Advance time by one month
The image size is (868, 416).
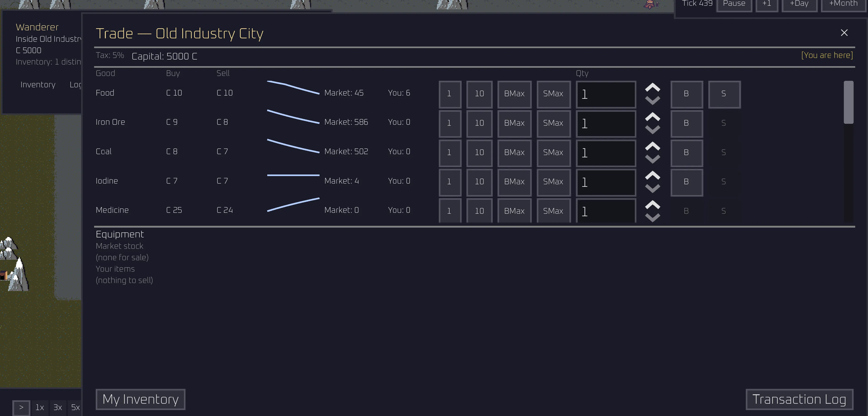843,4
